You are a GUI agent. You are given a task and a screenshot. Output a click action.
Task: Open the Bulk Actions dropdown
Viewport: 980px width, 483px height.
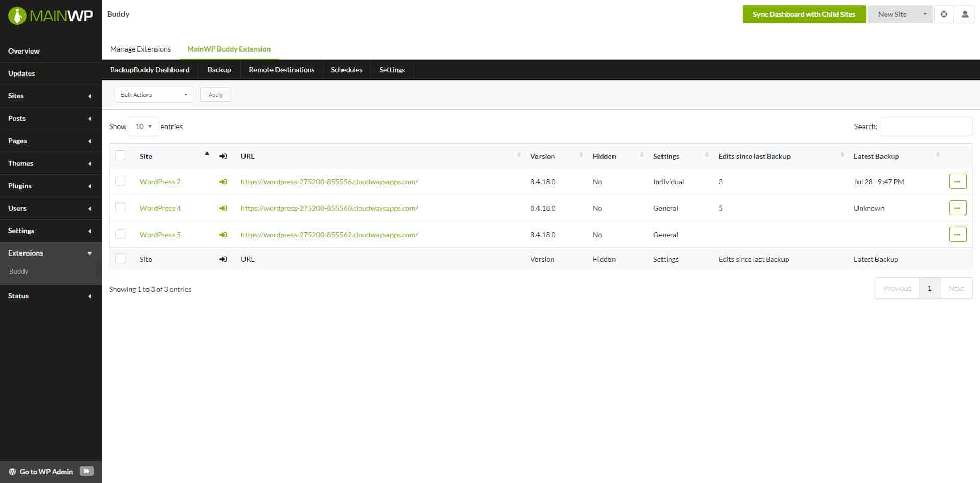point(153,94)
